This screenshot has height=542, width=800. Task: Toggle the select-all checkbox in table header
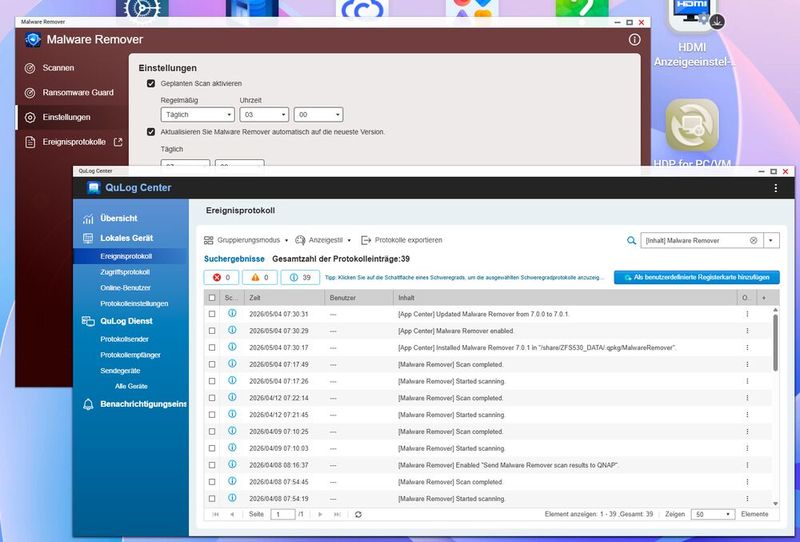point(212,298)
